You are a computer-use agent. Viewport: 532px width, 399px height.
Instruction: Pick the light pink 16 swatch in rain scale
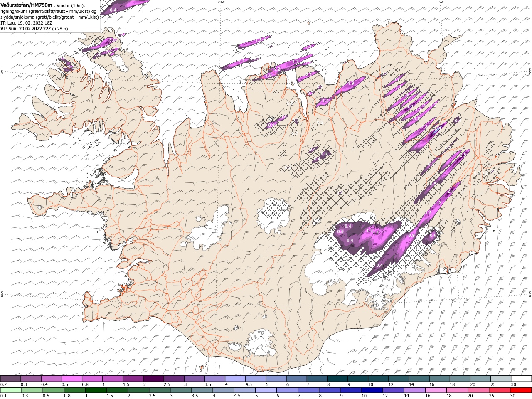436,390
